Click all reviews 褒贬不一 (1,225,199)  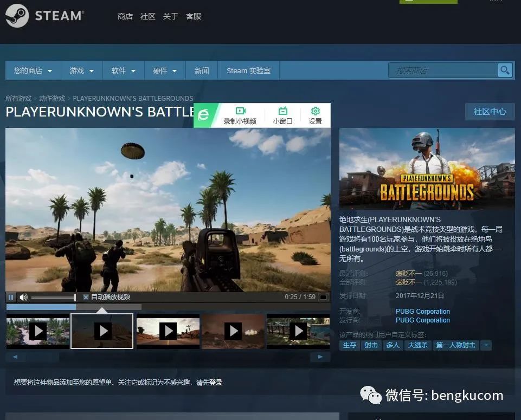426,282
